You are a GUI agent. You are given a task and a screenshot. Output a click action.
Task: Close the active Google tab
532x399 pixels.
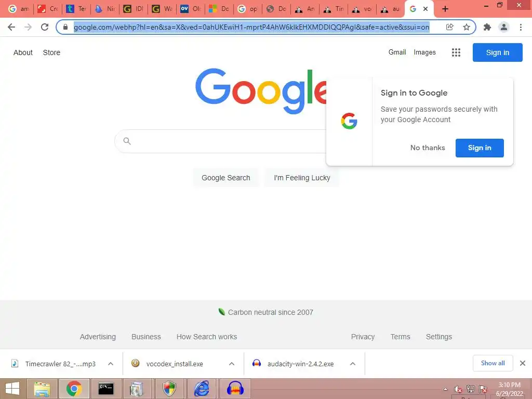425,9
